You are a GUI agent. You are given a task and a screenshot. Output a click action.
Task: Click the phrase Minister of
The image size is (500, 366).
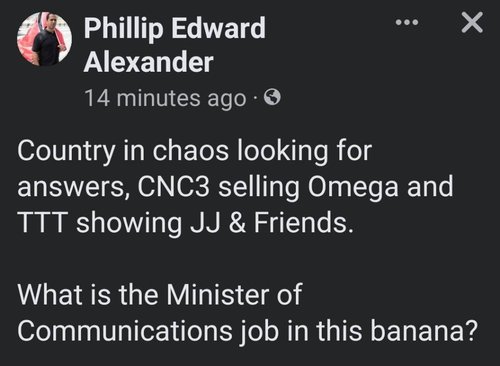point(234,295)
